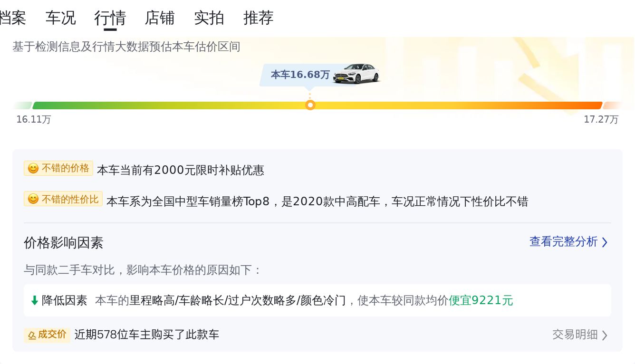Switch to the 车况 tab
Screen dimensions: 635x364
tap(61, 18)
